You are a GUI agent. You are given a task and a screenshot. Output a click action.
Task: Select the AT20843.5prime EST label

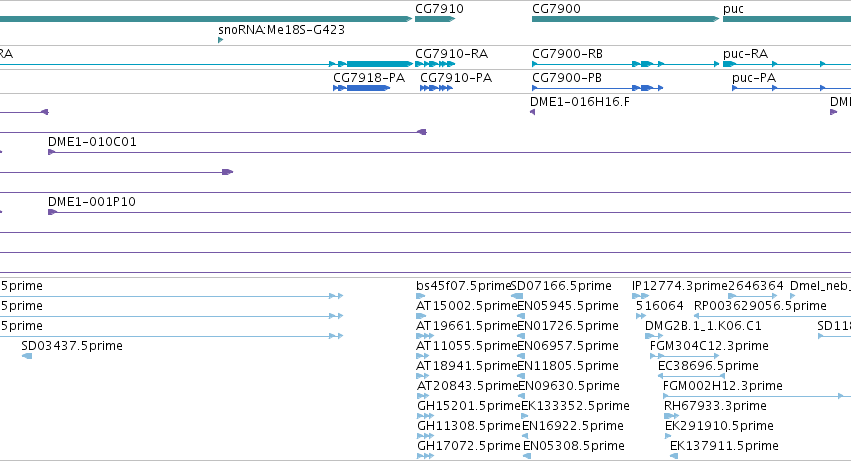467,386
